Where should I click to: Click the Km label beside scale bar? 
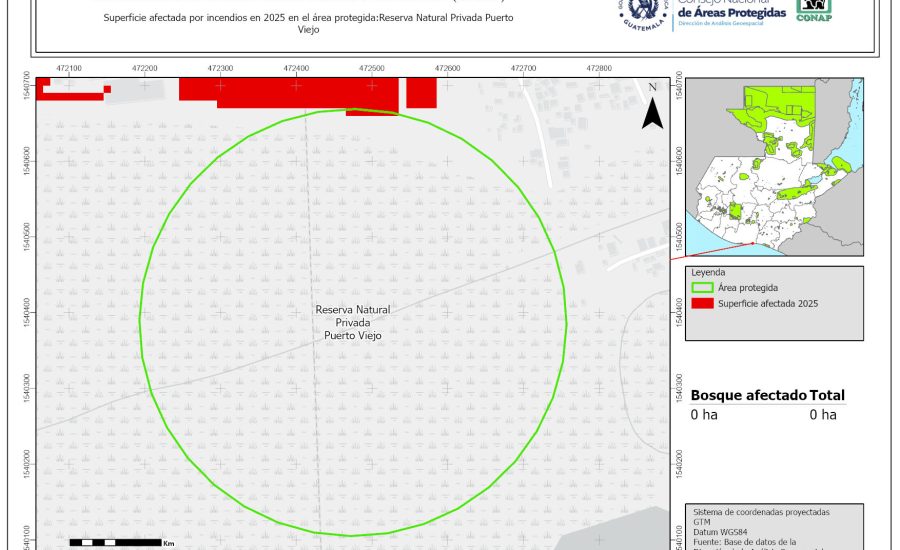point(169,543)
